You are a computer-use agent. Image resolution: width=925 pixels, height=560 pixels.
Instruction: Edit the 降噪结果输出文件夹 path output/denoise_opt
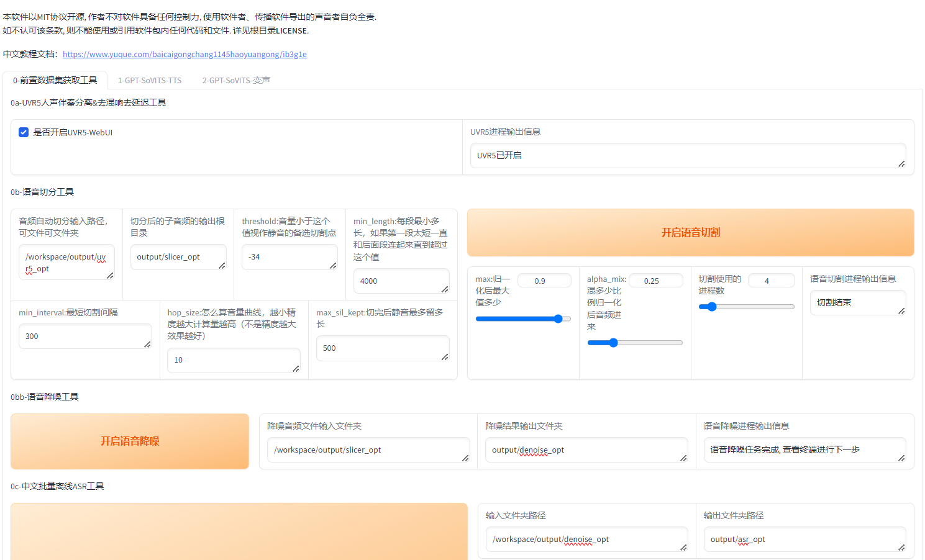586,449
